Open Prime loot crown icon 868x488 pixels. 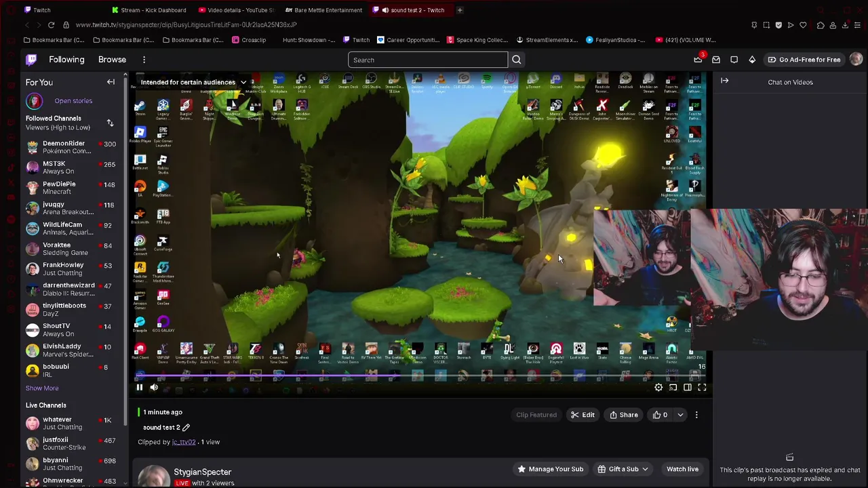pos(698,60)
